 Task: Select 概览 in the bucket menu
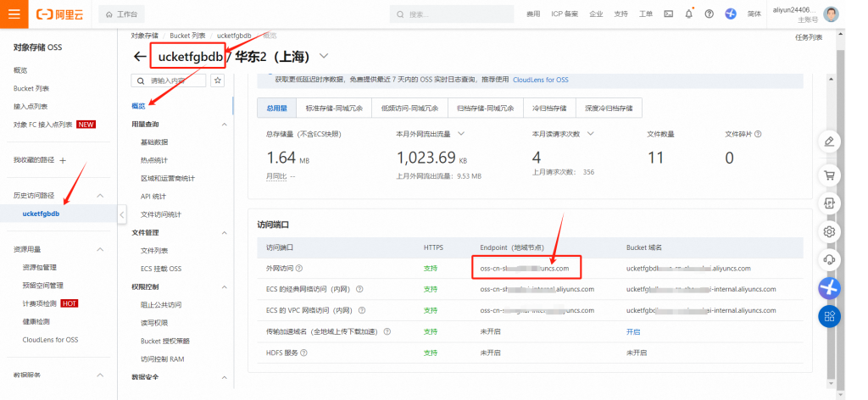point(138,106)
